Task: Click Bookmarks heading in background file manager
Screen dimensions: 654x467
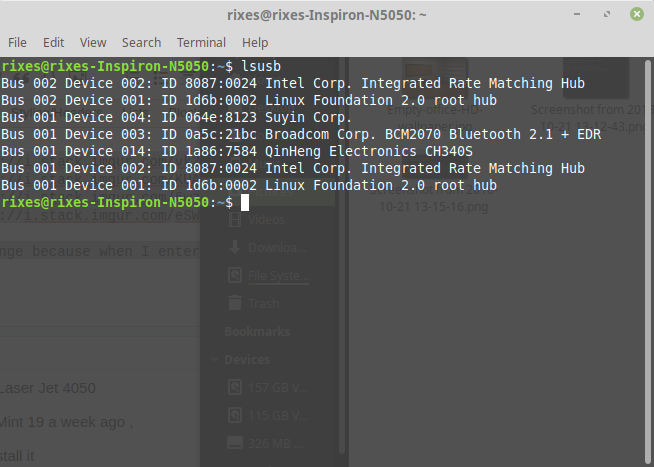Action: pyautogui.click(x=257, y=332)
